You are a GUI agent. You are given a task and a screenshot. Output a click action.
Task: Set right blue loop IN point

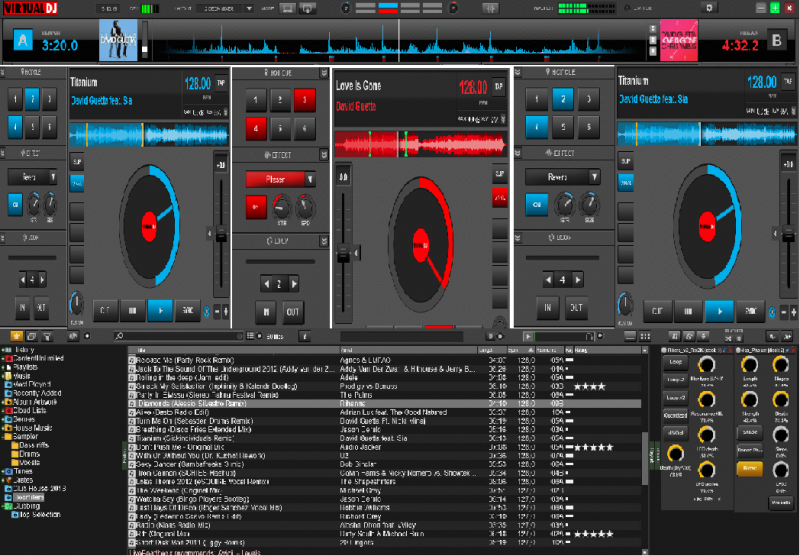pos(547,308)
